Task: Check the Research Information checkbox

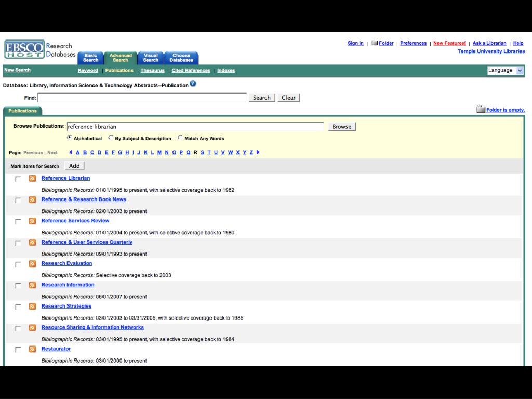Action: click(18, 286)
